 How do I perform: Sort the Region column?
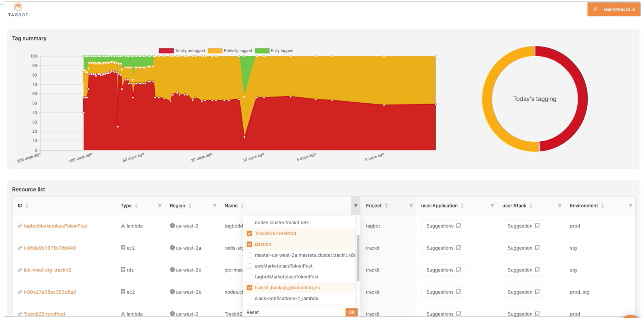190,206
